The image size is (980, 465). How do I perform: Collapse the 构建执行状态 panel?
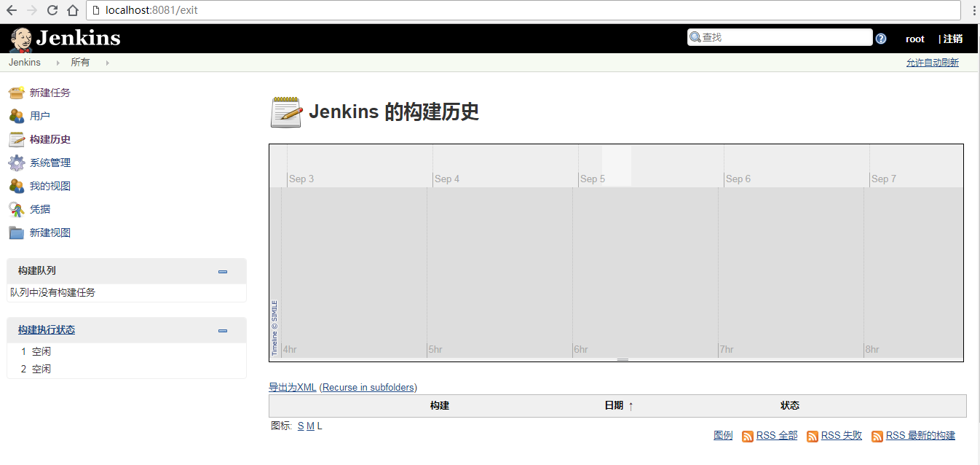click(x=223, y=330)
